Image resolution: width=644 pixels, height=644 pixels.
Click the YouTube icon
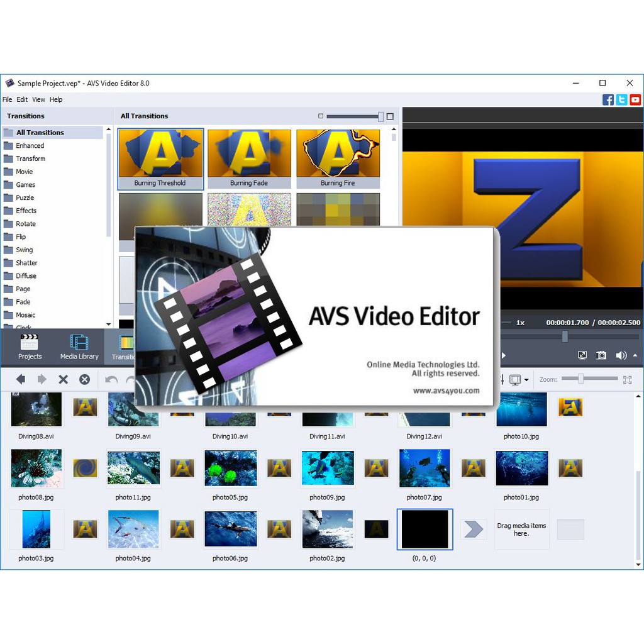635,99
